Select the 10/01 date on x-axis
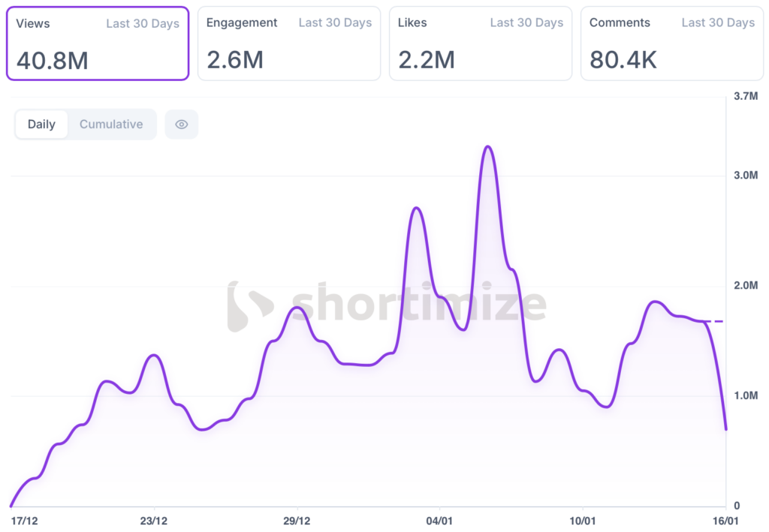769x532 pixels. [x=582, y=520]
